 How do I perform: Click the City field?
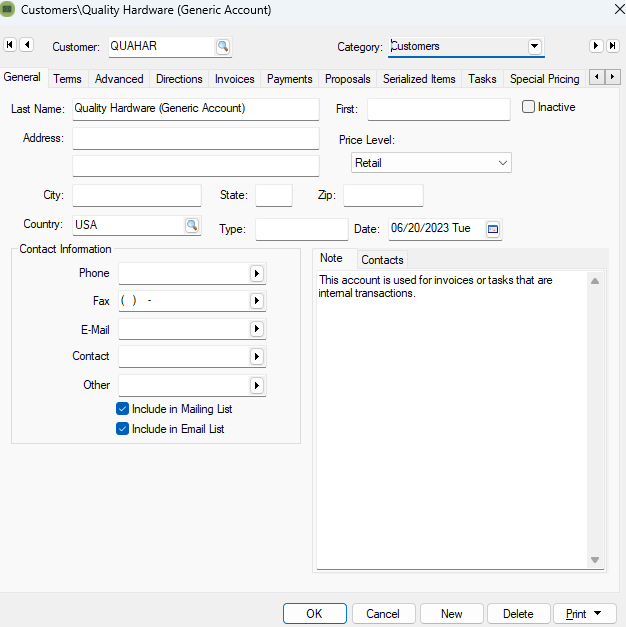137,195
